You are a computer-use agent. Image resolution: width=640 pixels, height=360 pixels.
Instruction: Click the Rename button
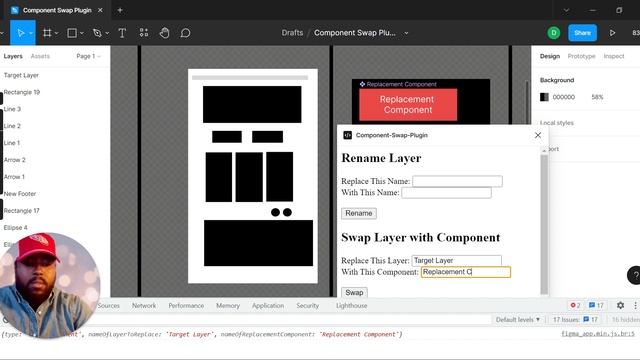pyautogui.click(x=359, y=213)
